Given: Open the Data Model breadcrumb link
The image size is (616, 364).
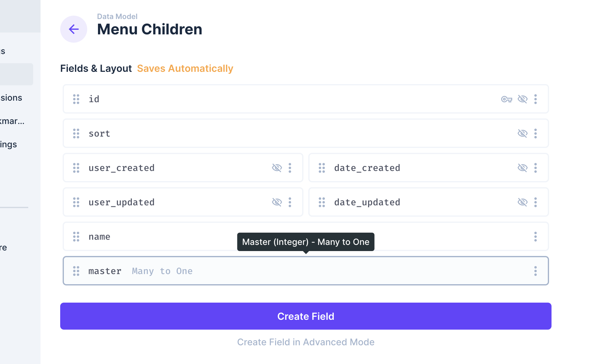Looking at the screenshot, I should [117, 17].
